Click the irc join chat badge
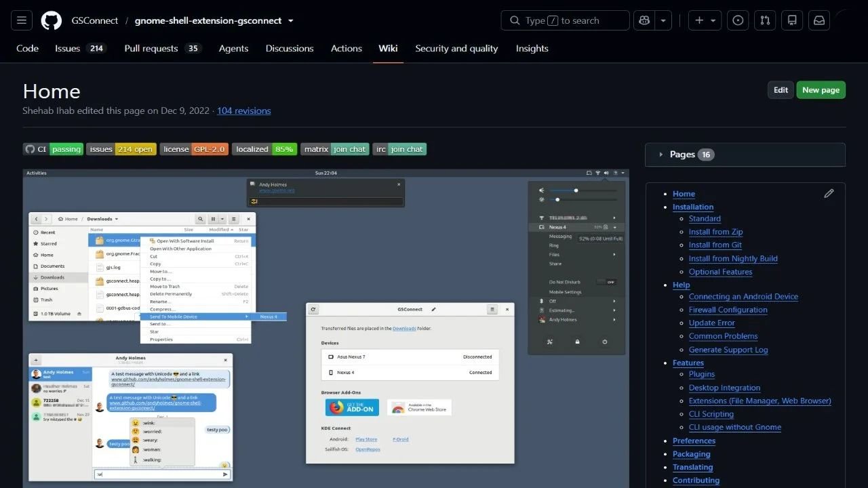The height and width of the screenshot is (488, 868). [399, 149]
